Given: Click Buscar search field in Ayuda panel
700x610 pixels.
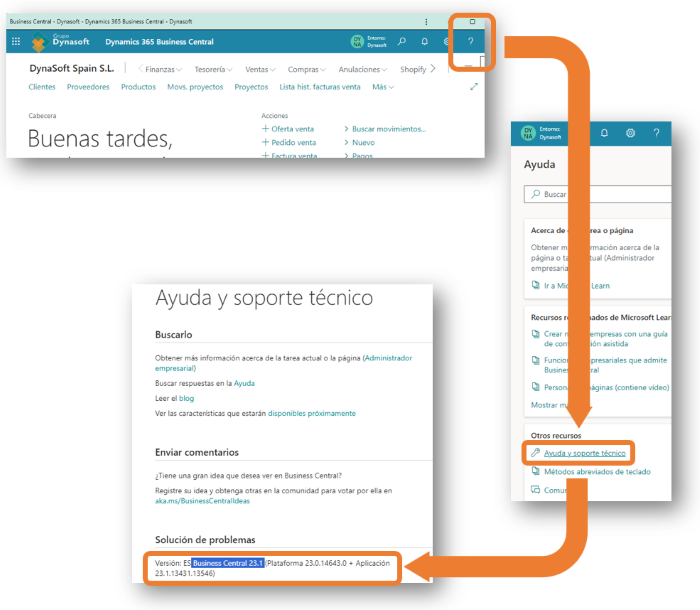Looking at the screenshot, I should pyautogui.click(x=597, y=194).
